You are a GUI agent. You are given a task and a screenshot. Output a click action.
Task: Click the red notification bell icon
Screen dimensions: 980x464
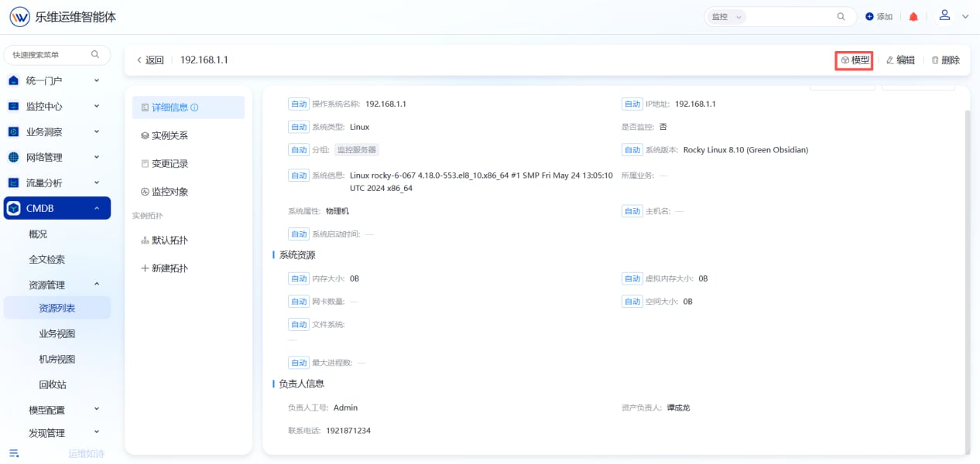[x=913, y=16]
